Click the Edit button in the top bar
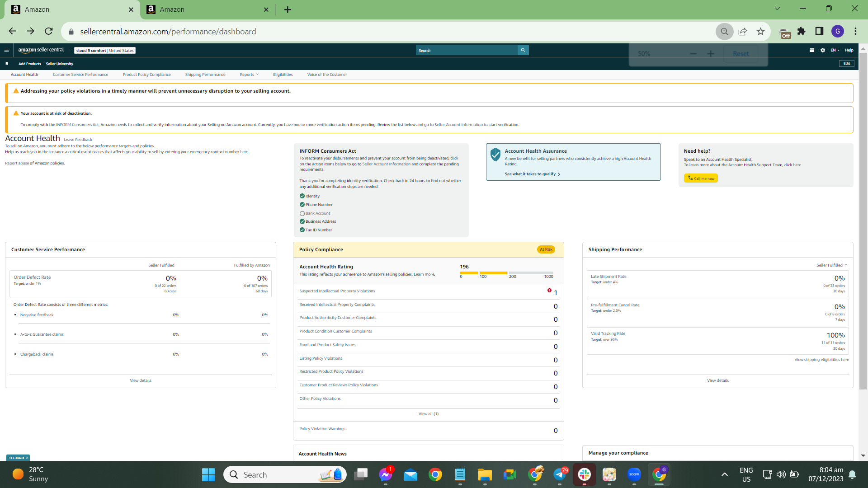The image size is (868, 488). 847,64
